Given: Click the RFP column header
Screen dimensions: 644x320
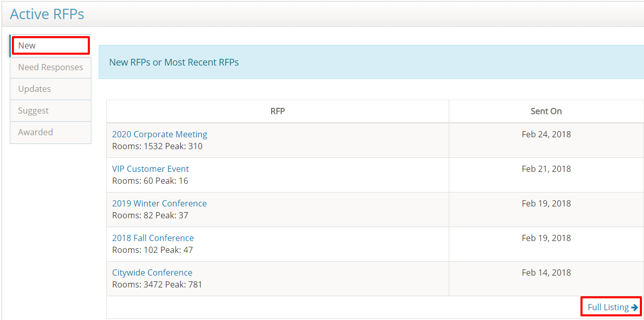Looking at the screenshot, I should tap(277, 111).
